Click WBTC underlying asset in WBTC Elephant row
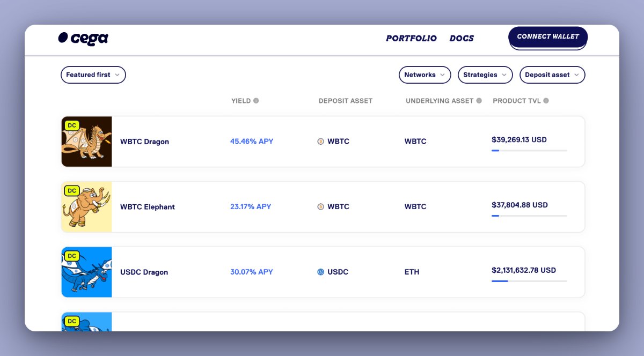 point(415,207)
